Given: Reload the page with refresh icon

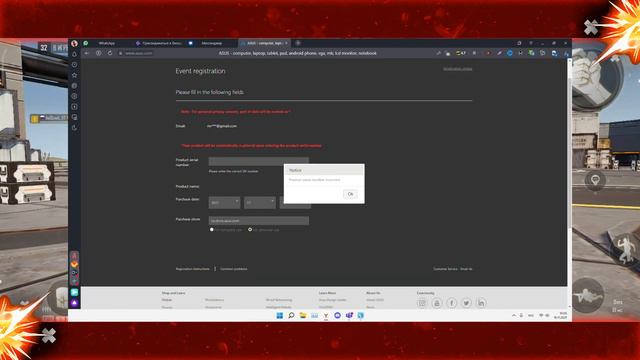Looking at the screenshot, I should click(x=110, y=53).
